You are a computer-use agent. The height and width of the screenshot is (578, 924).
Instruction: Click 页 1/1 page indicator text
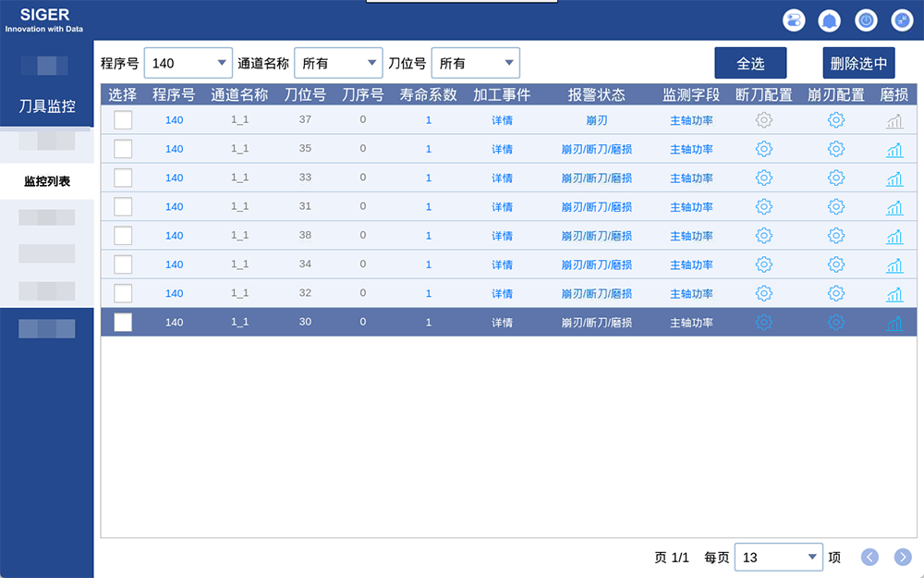[x=672, y=558]
